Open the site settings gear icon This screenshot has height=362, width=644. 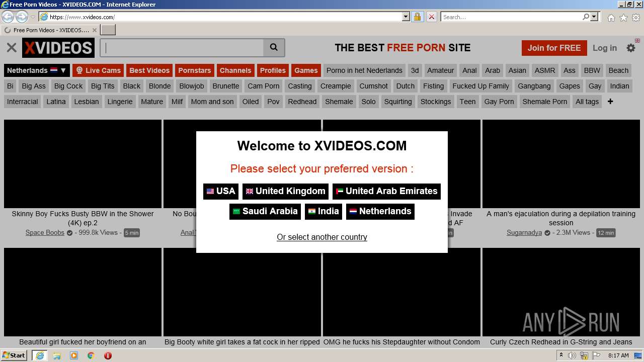630,48
